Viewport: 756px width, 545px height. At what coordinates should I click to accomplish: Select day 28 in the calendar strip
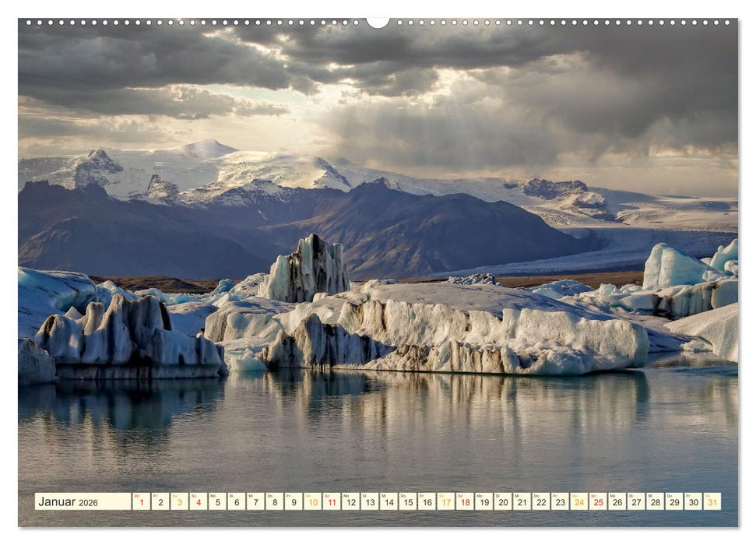point(655,502)
